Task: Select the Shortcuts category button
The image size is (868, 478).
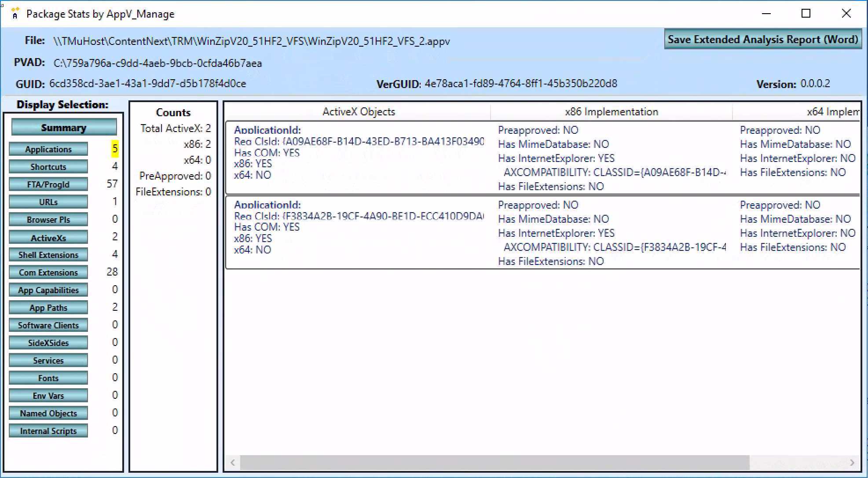Action: 48,167
